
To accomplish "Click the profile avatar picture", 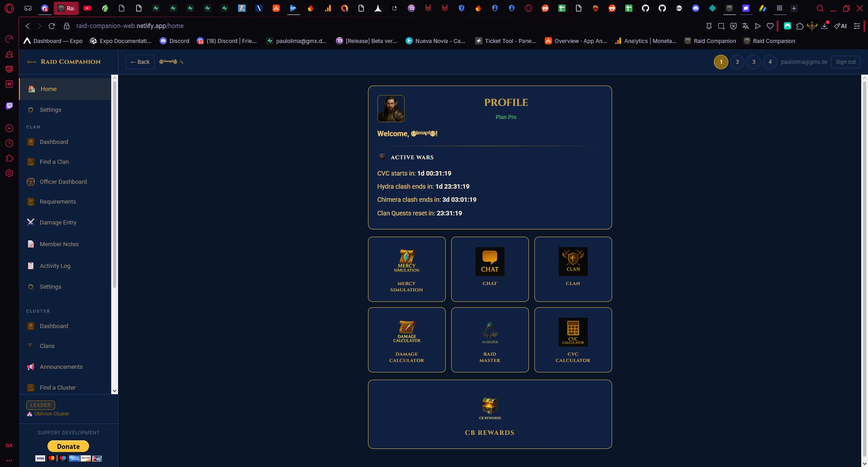I will 391,109.
